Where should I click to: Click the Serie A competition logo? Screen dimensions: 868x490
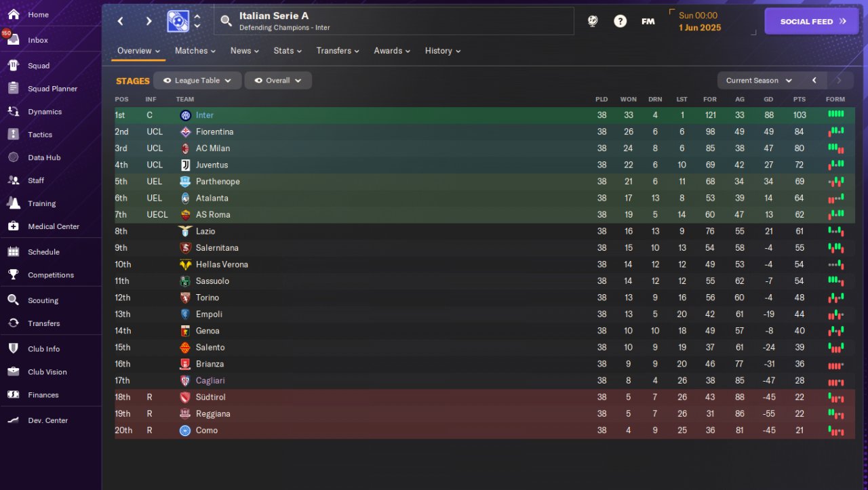(x=178, y=21)
